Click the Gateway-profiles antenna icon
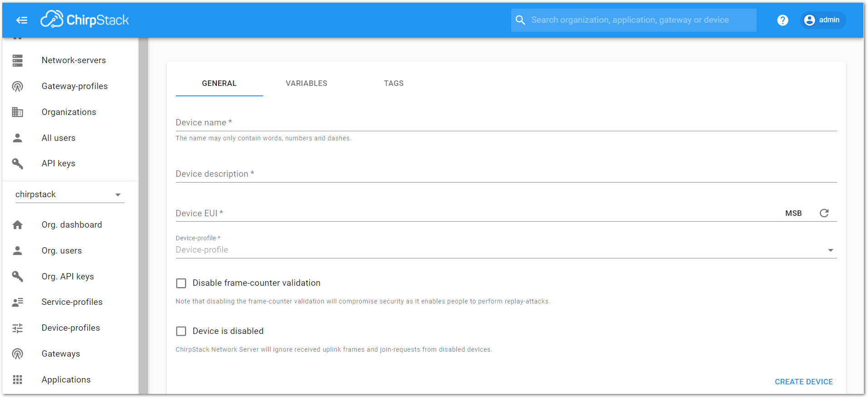The width and height of the screenshot is (868, 398). coord(18,86)
